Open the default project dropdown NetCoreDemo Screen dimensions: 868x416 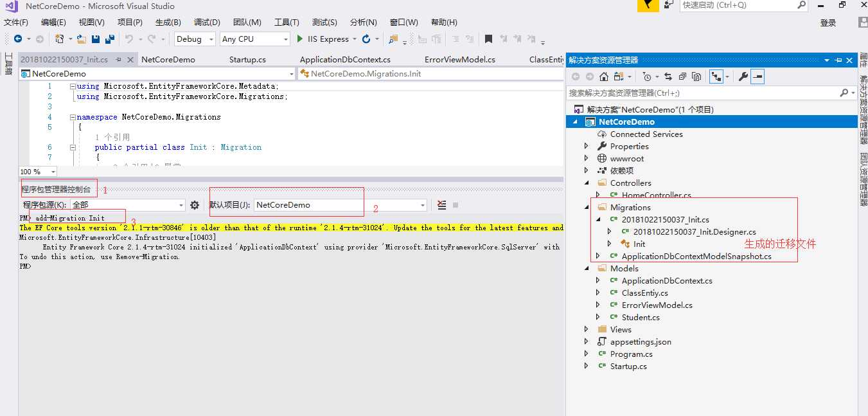pyautogui.click(x=341, y=205)
